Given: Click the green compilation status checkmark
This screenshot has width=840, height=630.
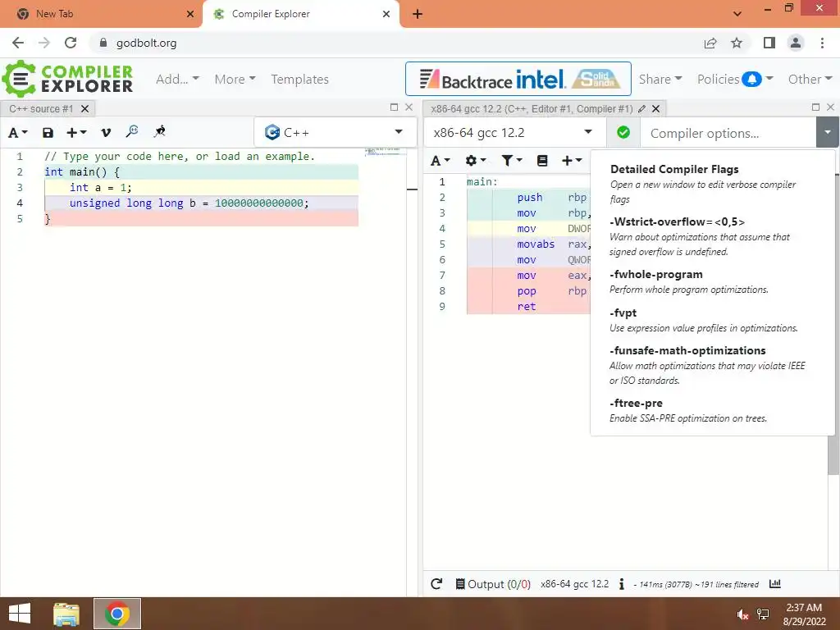Looking at the screenshot, I should tap(623, 132).
